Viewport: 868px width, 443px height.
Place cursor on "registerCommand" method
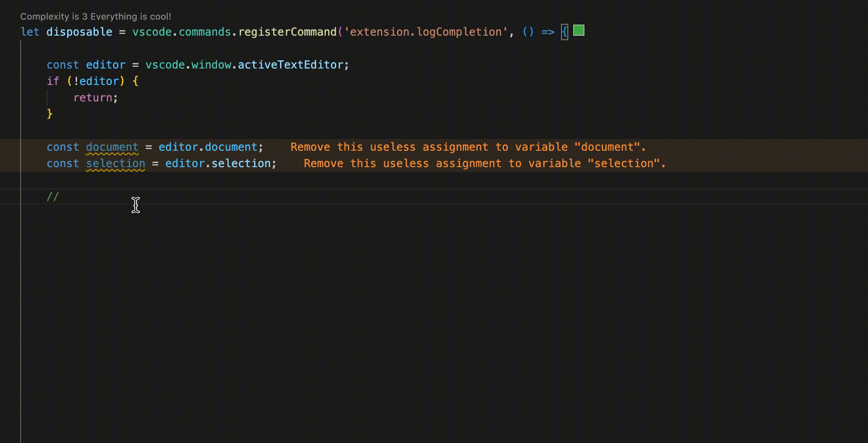tap(287, 32)
